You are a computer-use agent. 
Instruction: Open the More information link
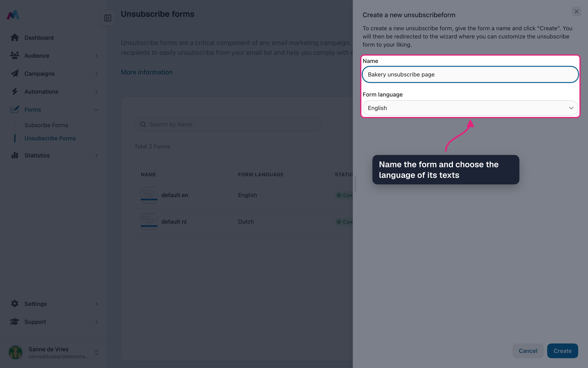pos(147,72)
